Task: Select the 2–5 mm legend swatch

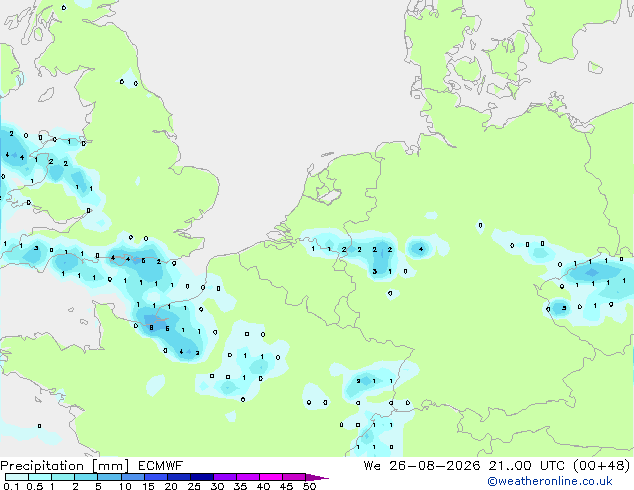Action: point(86,477)
